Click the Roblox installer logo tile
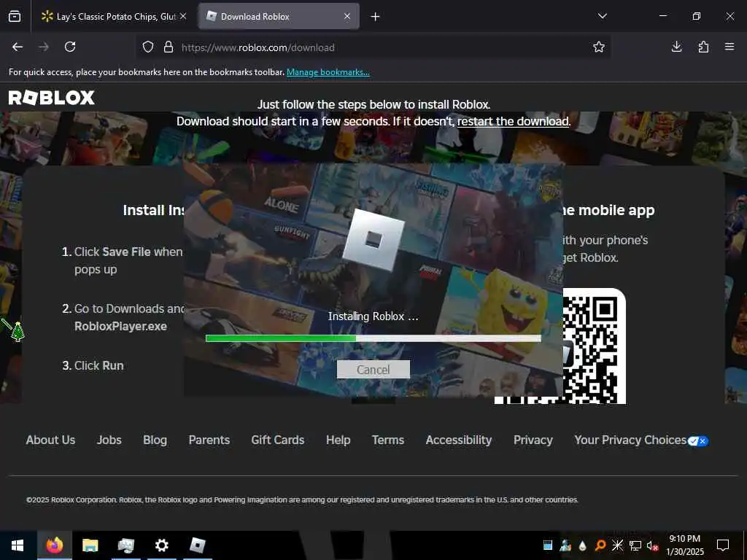Viewport: 747px width, 560px height. tap(373, 240)
